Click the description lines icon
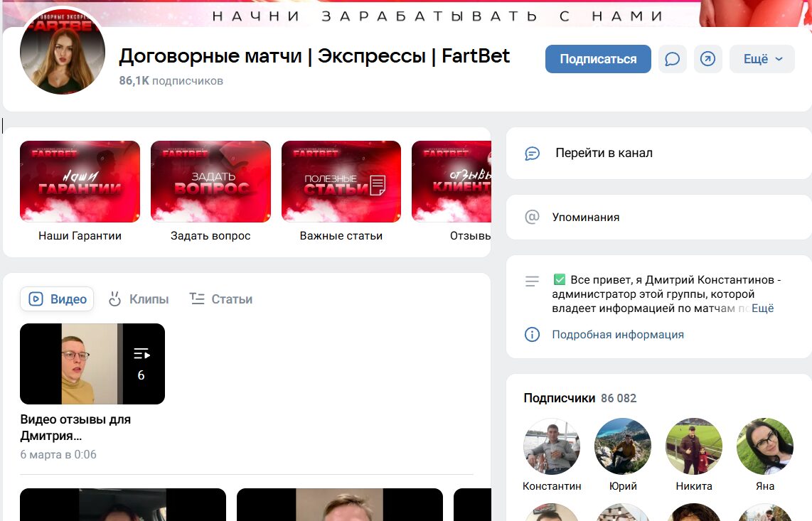The width and height of the screenshot is (812, 521). [x=532, y=281]
